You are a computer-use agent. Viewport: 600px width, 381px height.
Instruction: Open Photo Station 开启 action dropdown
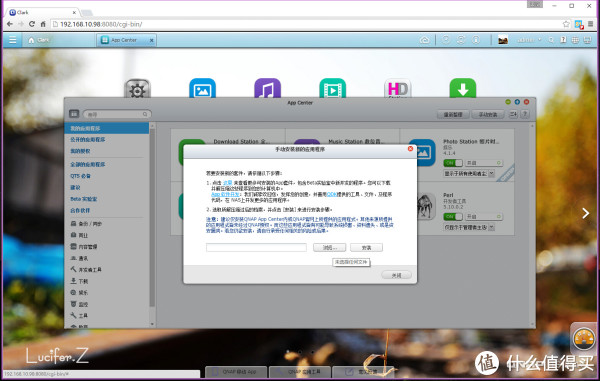point(483,163)
